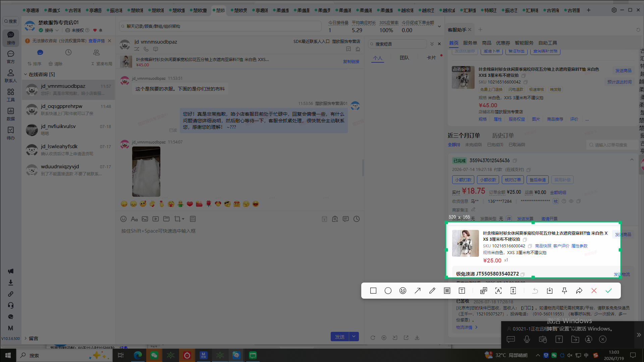The image size is (644, 362).
Task: Undo the last screenshot annotation
Action: point(535,291)
